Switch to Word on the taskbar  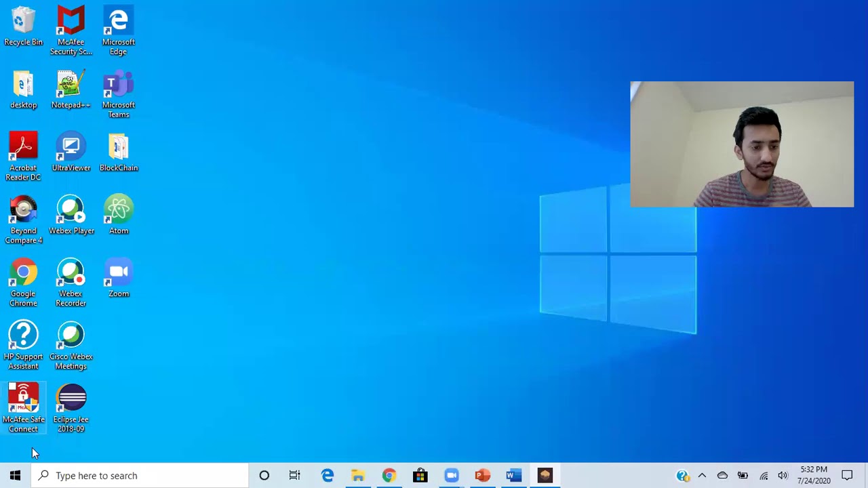[x=514, y=476]
